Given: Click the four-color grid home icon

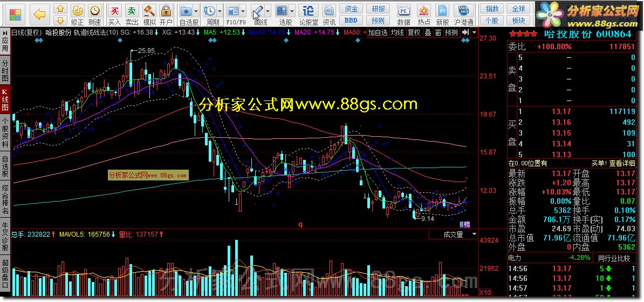Looking at the screenshot, I should 15,15.
